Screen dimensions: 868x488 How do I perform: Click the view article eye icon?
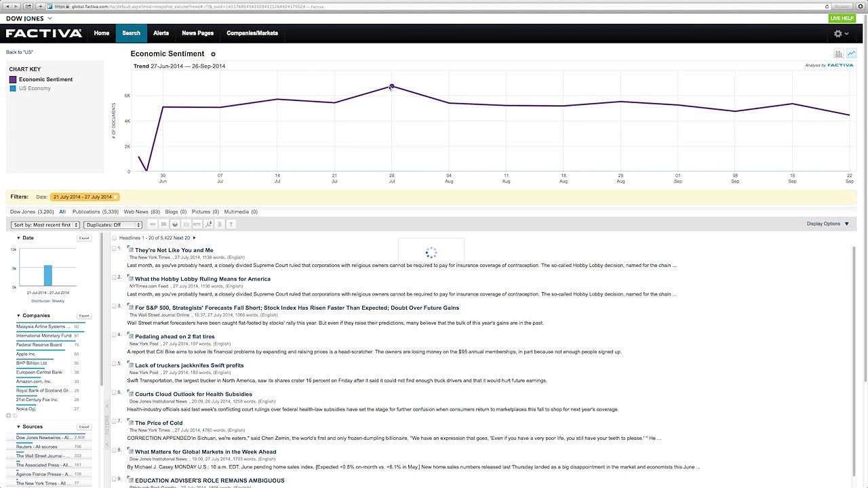click(x=153, y=224)
